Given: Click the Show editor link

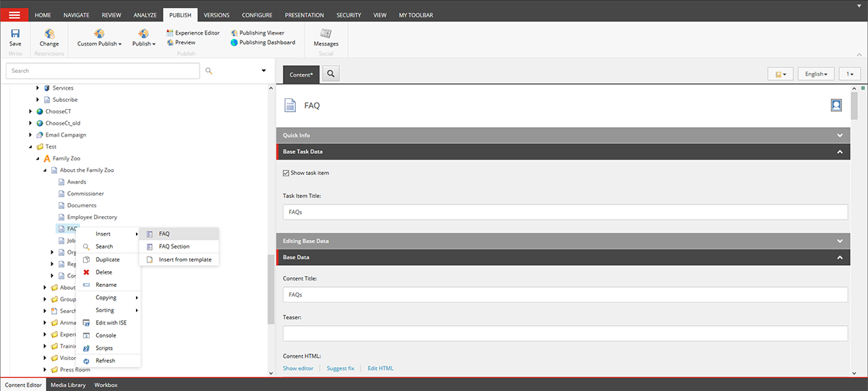Looking at the screenshot, I should (x=298, y=368).
